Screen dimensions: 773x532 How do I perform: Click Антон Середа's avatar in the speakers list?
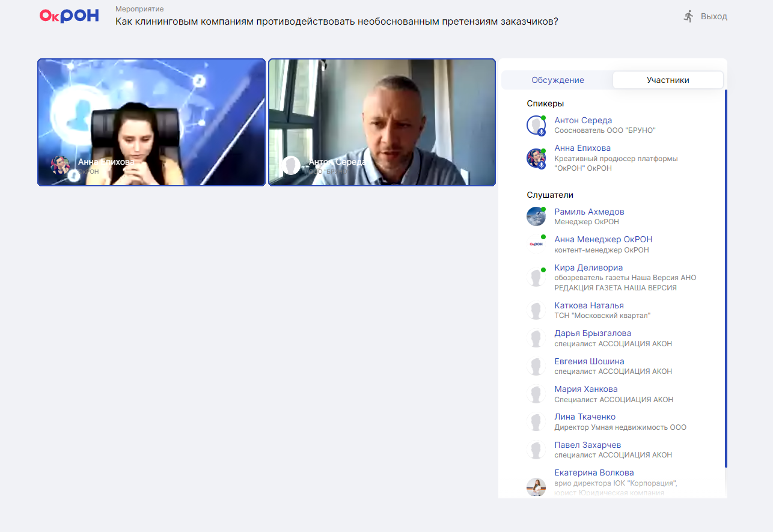536,125
